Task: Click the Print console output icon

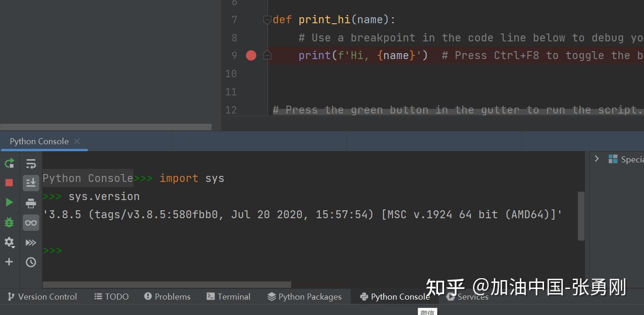Action: (31, 202)
